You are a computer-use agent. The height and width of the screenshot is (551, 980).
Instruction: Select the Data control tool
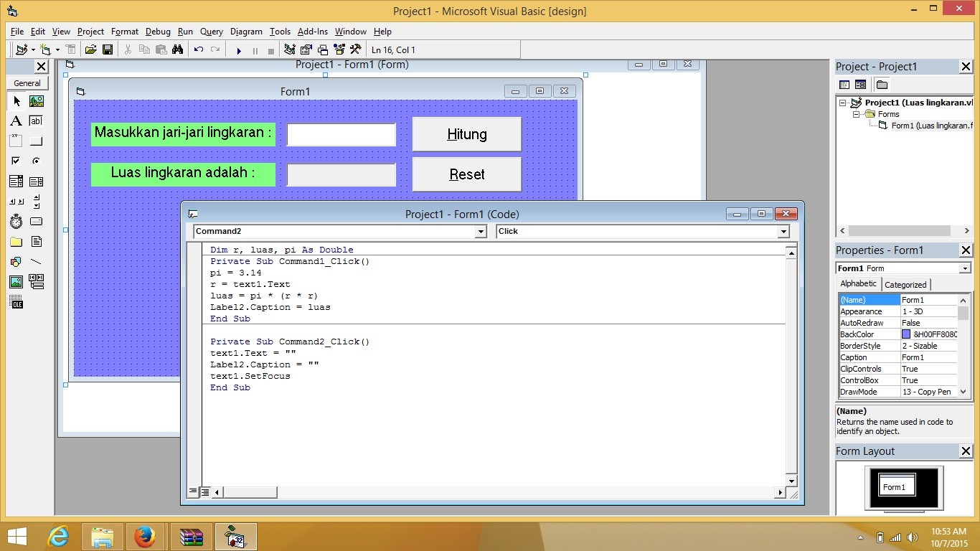pos(36,282)
